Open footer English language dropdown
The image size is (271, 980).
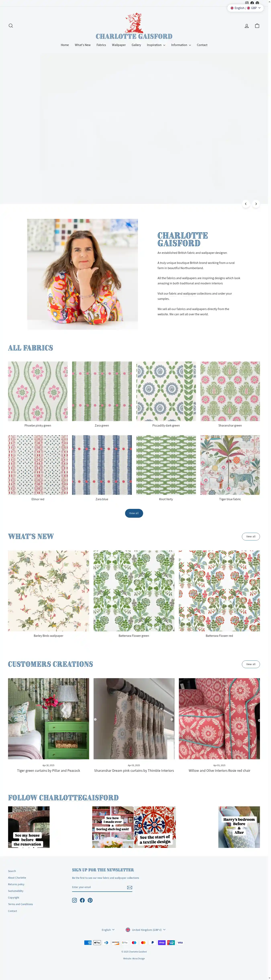tap(108, 930)
